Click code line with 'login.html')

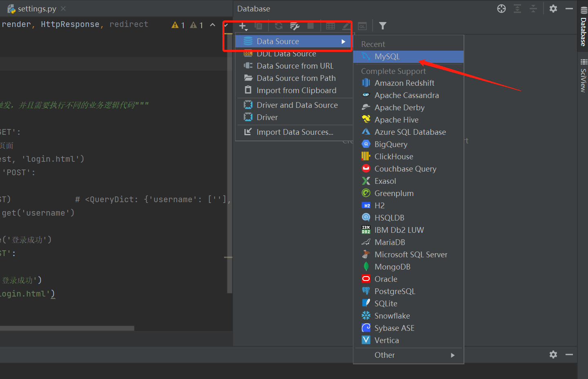42,159
